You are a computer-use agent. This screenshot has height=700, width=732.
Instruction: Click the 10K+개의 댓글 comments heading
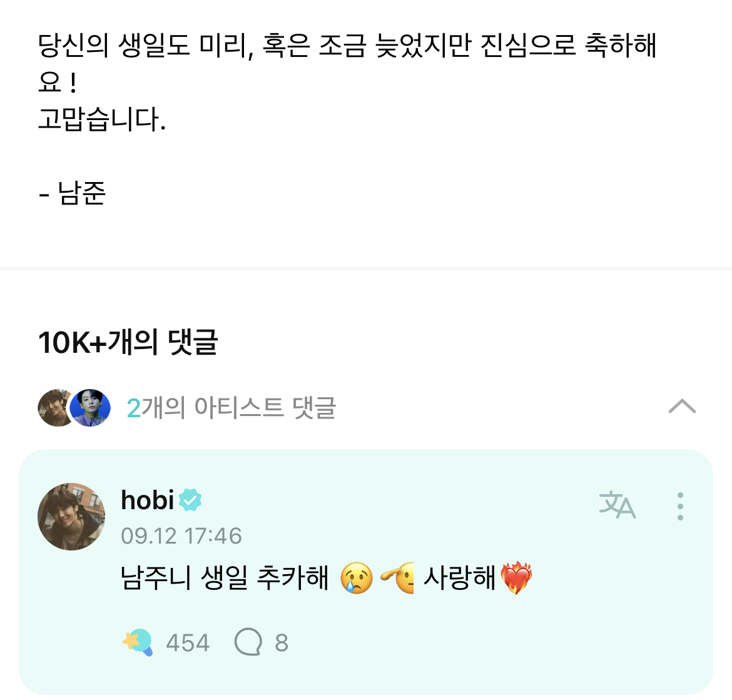pos(128,343)
